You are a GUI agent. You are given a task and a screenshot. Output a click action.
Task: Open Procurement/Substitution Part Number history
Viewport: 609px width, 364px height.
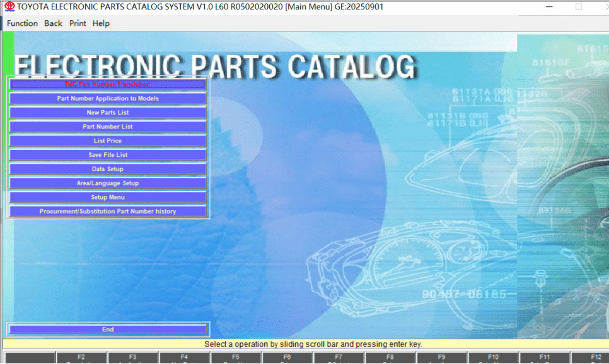pos(107,212)
